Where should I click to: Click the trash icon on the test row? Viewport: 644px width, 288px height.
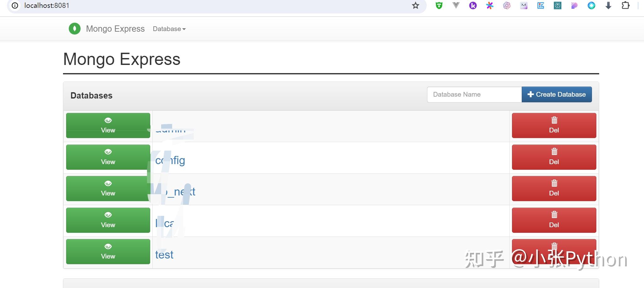[554, 246]
